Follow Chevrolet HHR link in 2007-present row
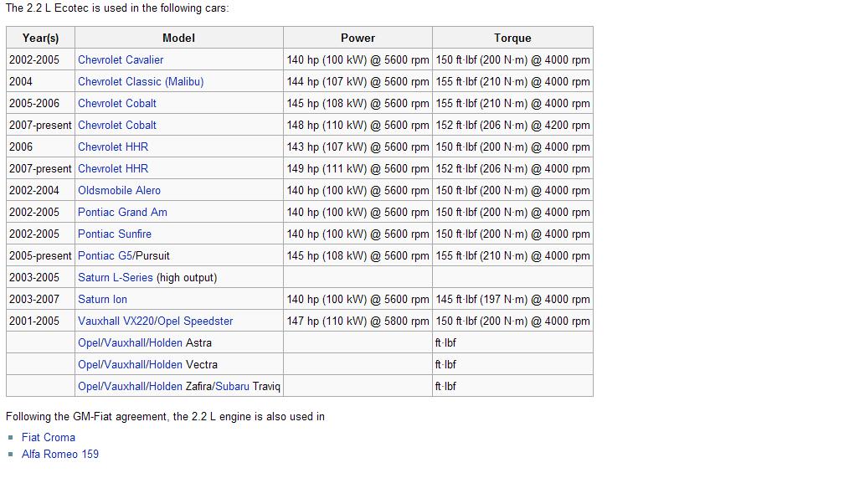Viewport: 844px width, 504px height. click(113, 168)
